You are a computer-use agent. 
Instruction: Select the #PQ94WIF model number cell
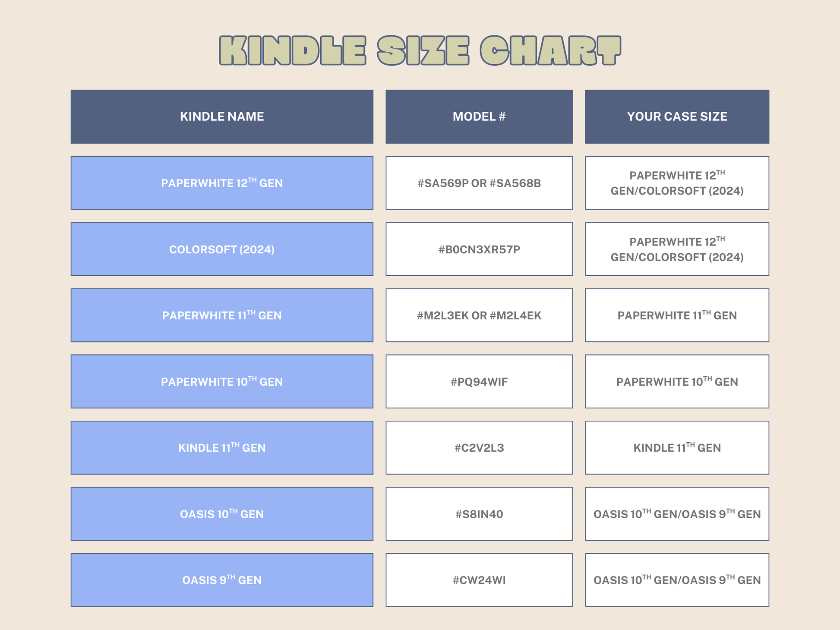479,381
